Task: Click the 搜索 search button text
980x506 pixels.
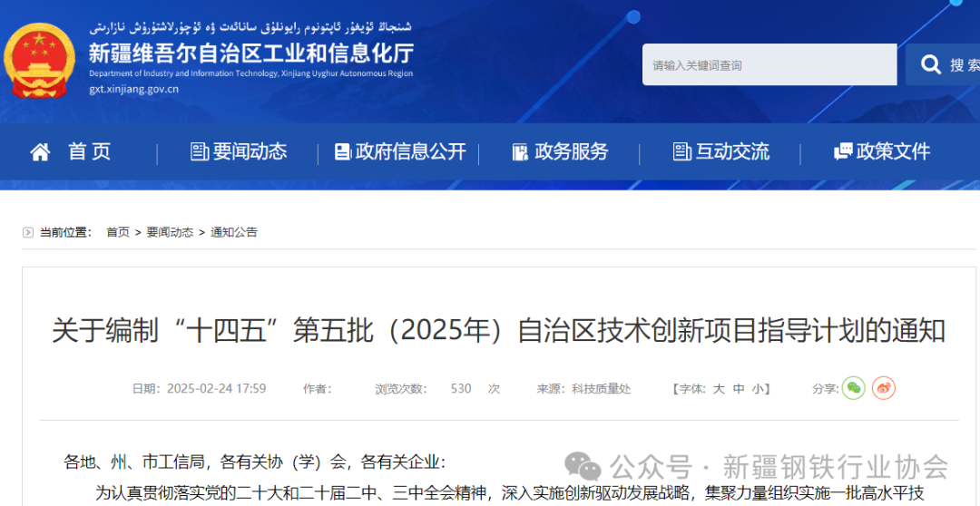Action: 965,65
